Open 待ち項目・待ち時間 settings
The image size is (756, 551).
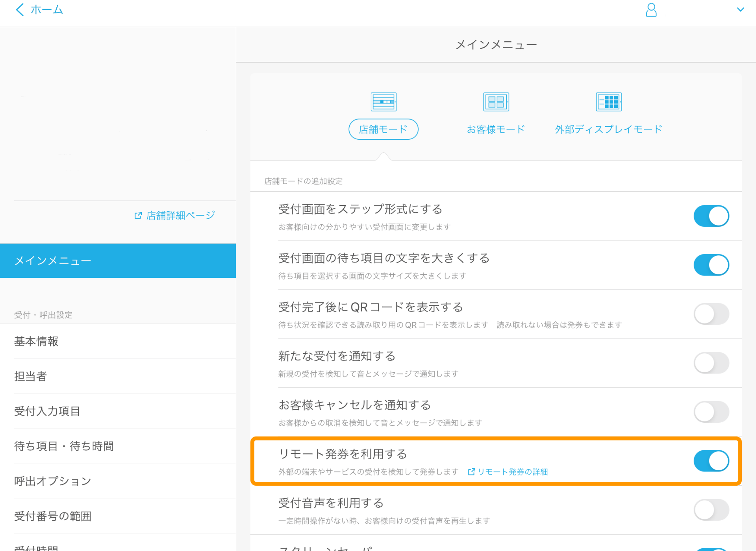click(x=118, y=446)
